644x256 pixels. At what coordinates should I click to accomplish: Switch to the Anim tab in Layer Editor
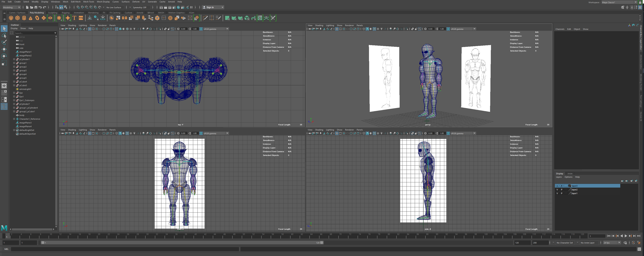(x=570, y=173)
